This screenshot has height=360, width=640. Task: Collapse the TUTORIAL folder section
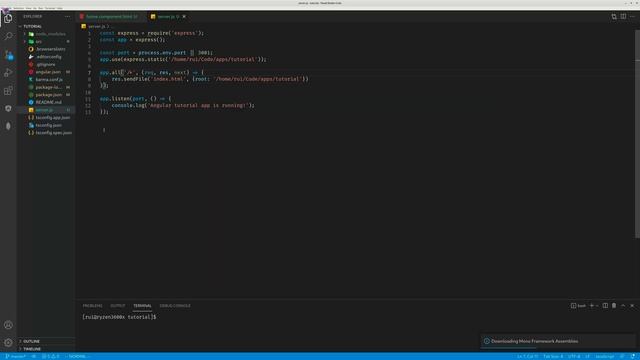(47, 26)
